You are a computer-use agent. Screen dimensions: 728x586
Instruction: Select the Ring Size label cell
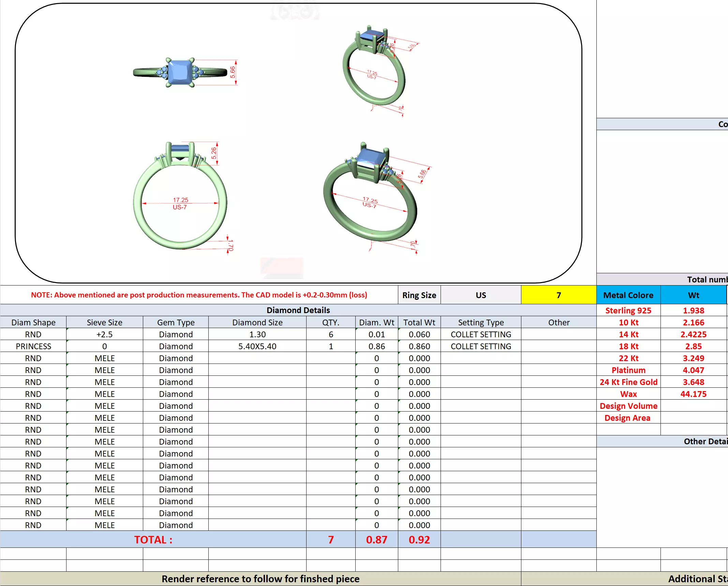(419, 295)
